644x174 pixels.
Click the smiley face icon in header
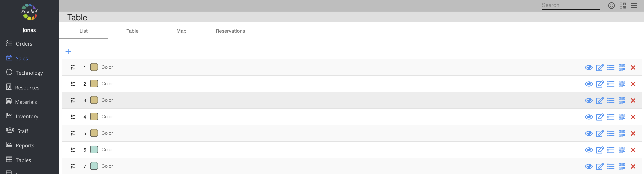pos(611,5)
